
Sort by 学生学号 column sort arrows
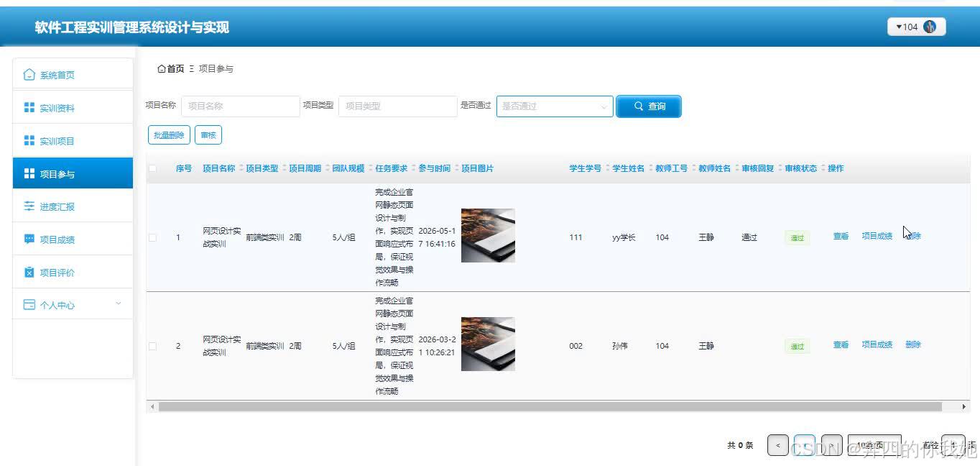(607, 168)
